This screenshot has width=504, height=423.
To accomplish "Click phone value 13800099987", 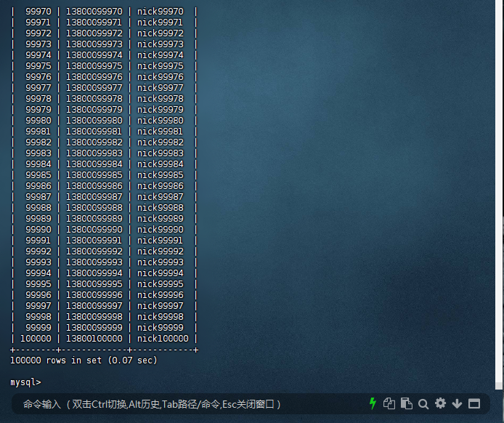I will pyautogui.click(x=94, y=197).
